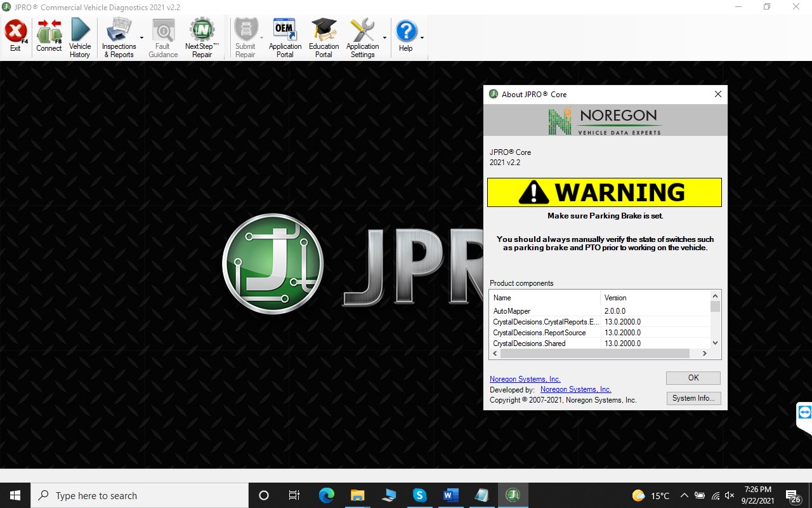Open the OEM Application Portal
812x508 pixels.
[284, 35]
